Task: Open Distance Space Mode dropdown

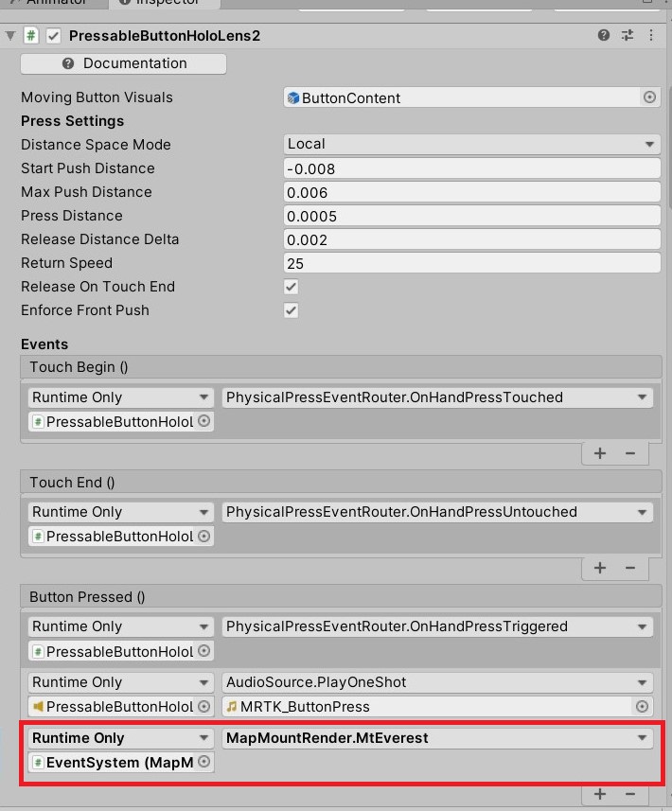Action: pyautogui.click(x=471, y=144)
